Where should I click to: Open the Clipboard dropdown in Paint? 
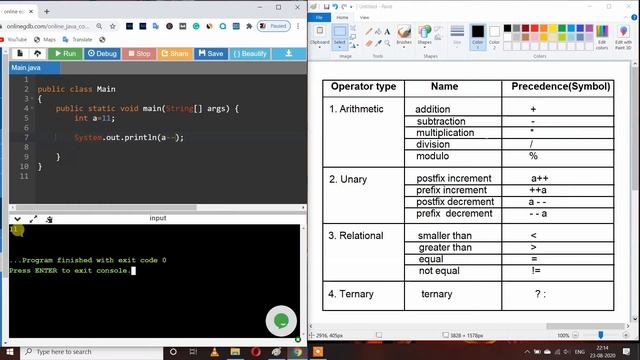(320, 36)
